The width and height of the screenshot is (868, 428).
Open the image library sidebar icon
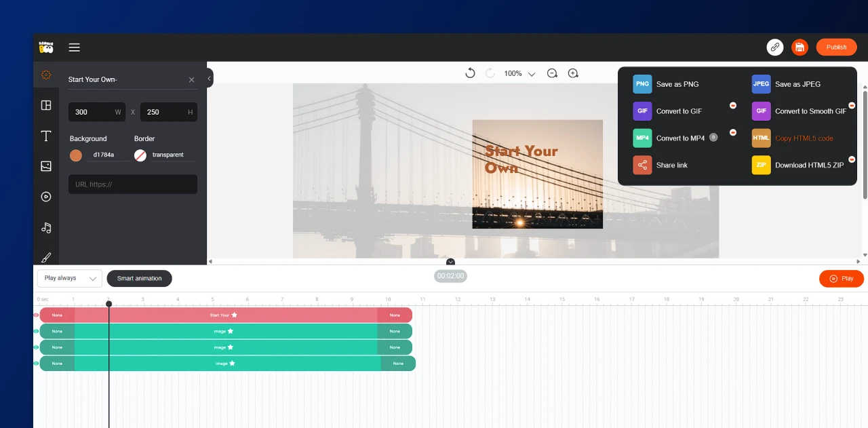click(x=46, y=166)
